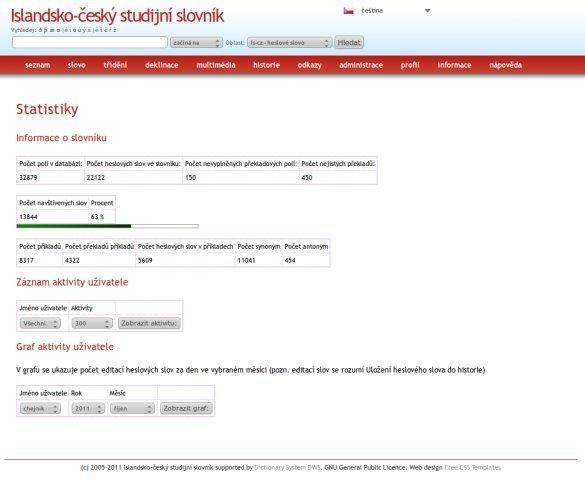Open the odkazy menu item
This screenshot has height=480, width=585.
(309, 65)
